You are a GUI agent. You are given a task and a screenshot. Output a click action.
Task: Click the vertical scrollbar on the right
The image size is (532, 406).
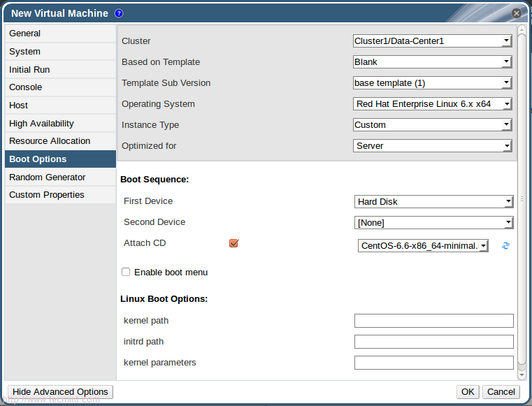click(x=522, y=199)
